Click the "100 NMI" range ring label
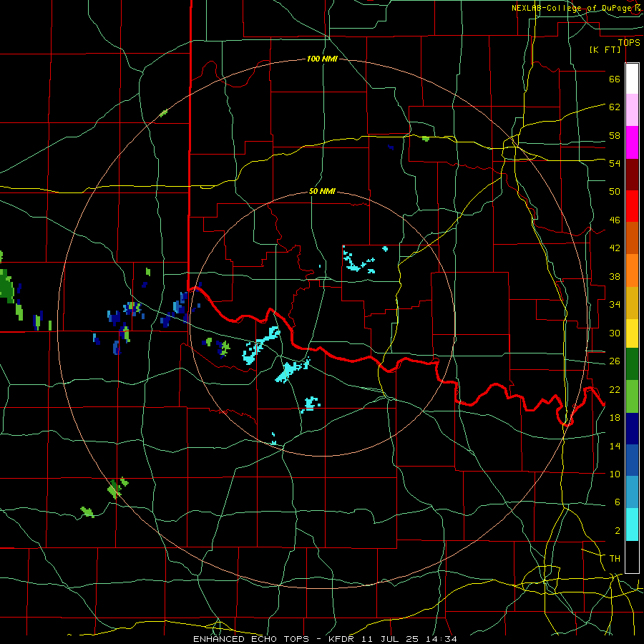Image resolution: width=644 pixels, height=644 pixels. coord(322,59)
